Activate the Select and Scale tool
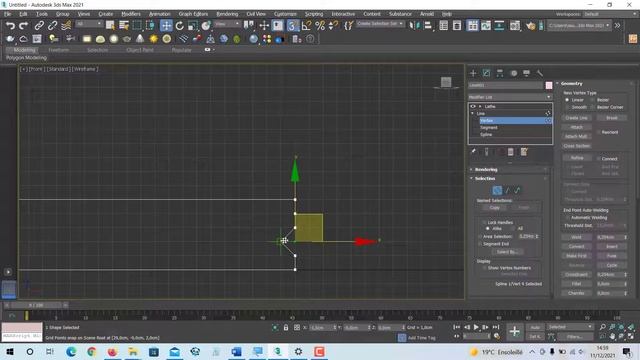 click(x=193, y=26)
